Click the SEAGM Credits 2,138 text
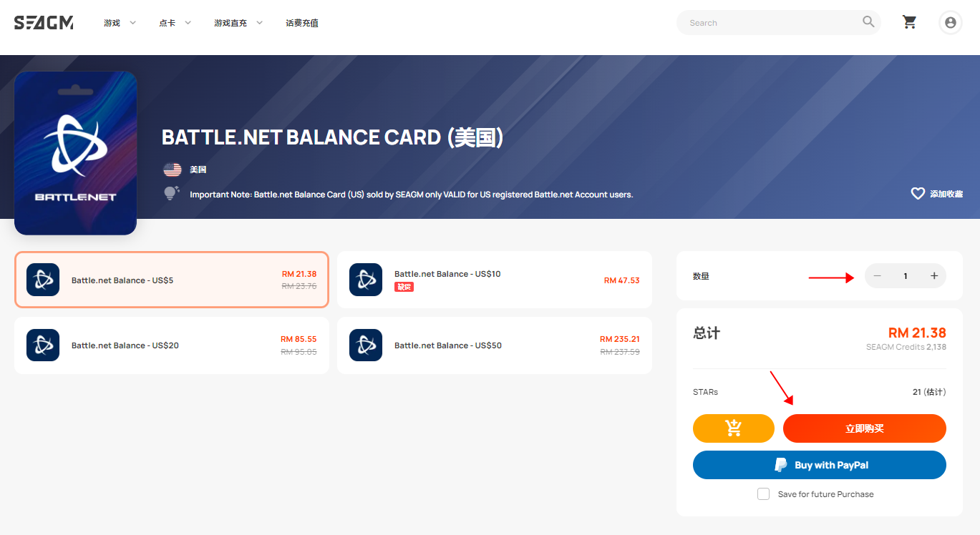 (906, 347)
